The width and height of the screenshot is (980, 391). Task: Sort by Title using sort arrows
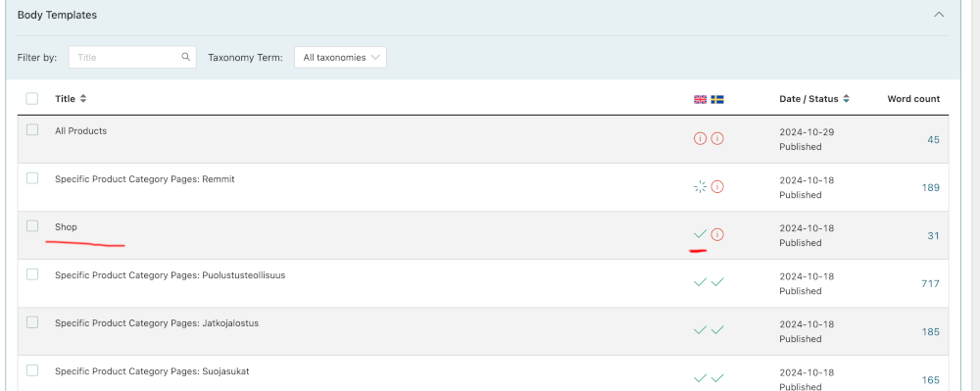click(x=83, y=99)
